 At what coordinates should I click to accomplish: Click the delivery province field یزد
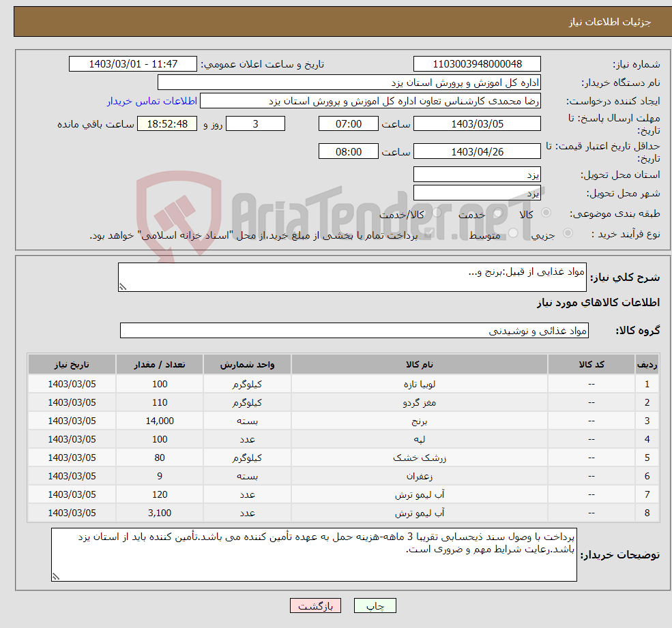coord(477,175)
